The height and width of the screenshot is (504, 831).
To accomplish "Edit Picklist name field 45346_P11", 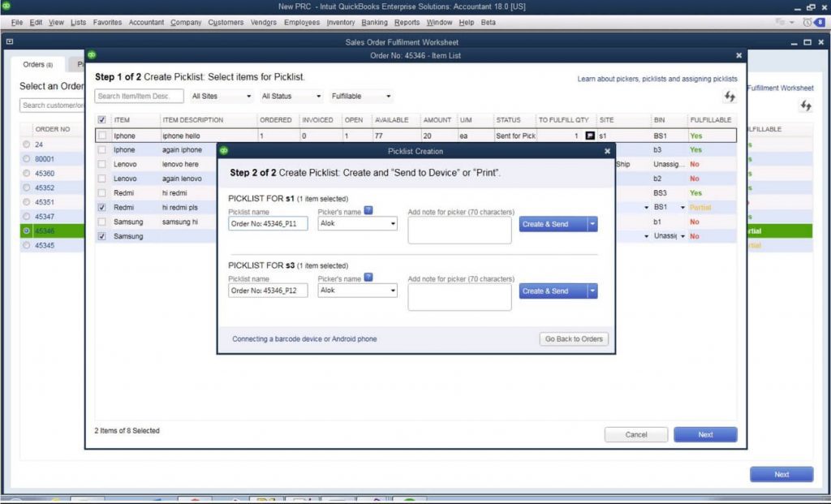I will 268,224.
